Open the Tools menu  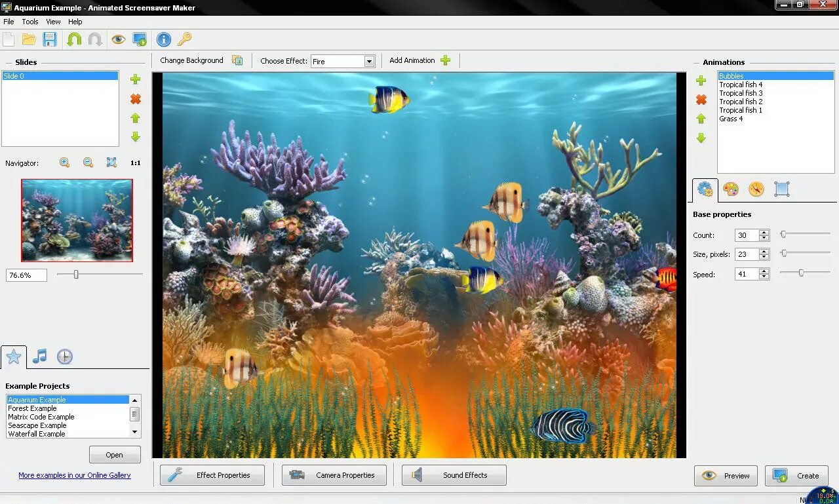click(29, 21)
